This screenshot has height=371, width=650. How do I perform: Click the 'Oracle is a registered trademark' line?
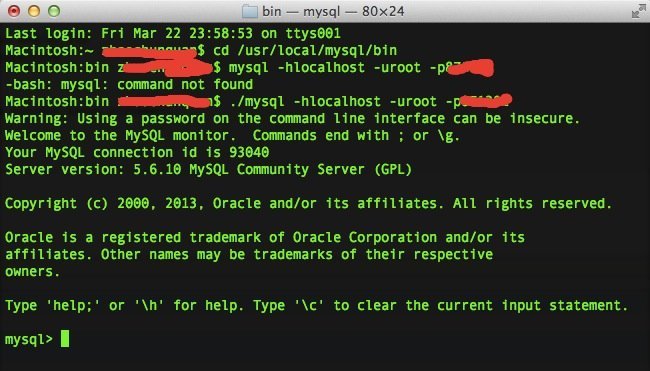(265, 238)
